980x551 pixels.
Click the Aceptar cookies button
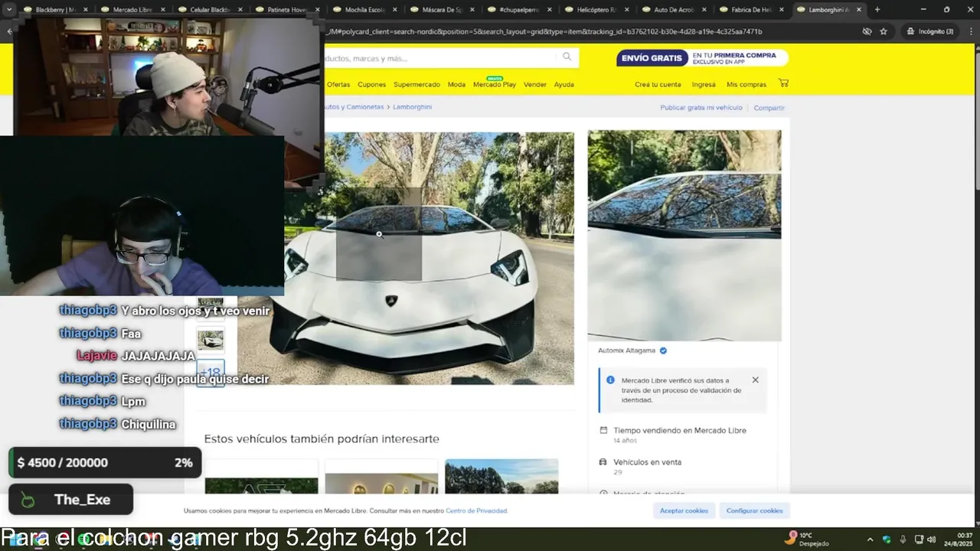pos(684,510)
